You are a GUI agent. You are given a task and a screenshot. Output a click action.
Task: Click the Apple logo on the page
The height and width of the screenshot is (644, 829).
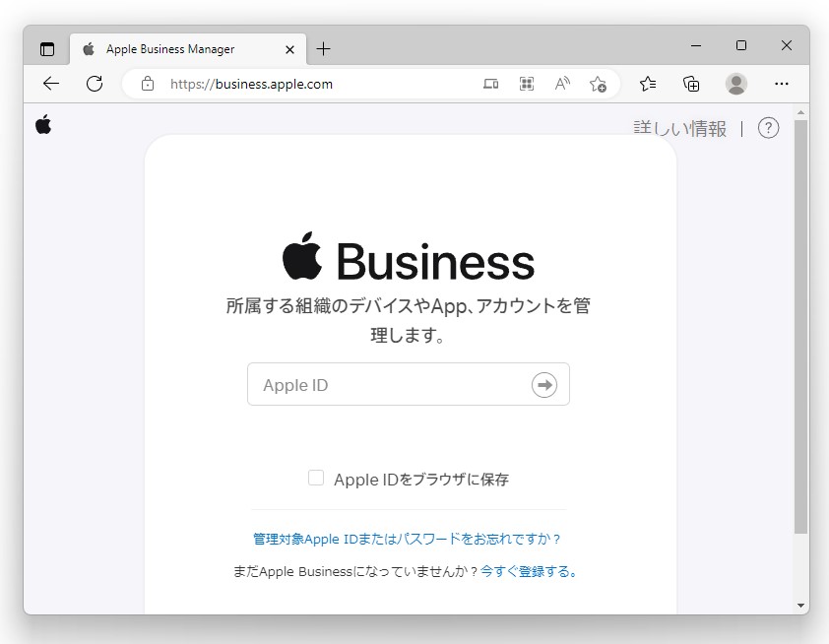tap(43, 126)
